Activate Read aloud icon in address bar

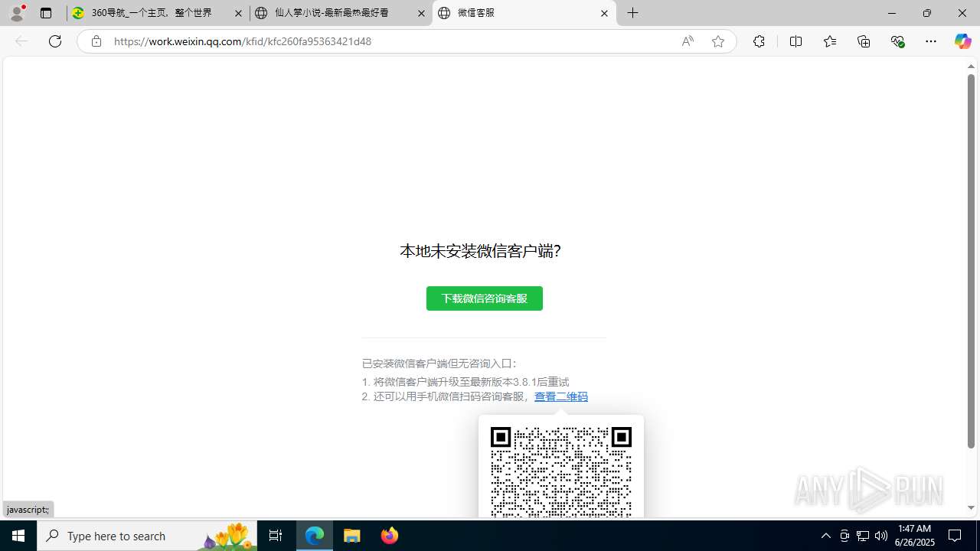point(688,41)
